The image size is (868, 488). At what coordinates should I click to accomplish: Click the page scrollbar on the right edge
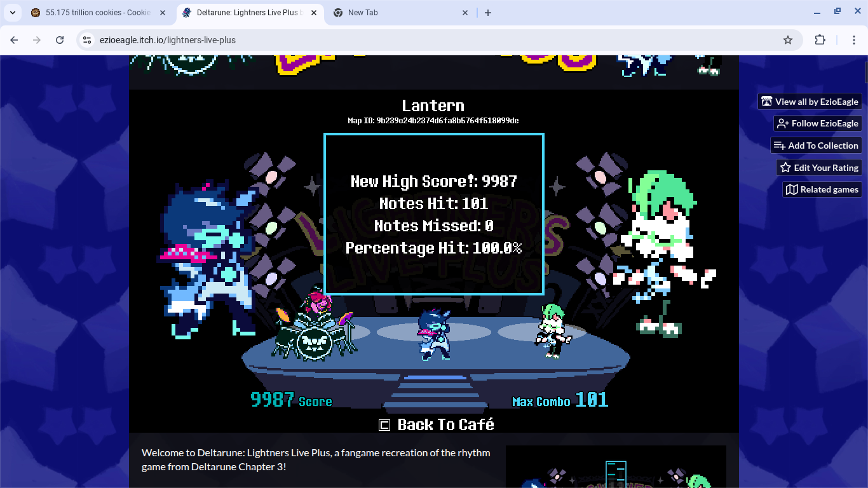865,73
